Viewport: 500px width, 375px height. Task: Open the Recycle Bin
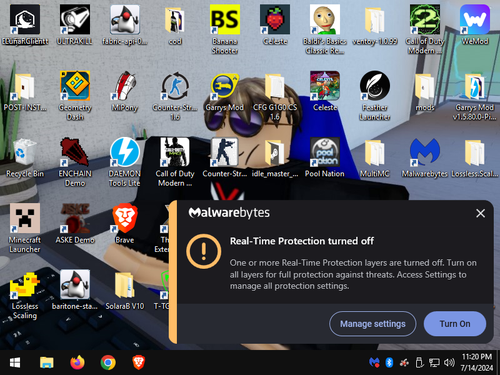pos(25,158)
